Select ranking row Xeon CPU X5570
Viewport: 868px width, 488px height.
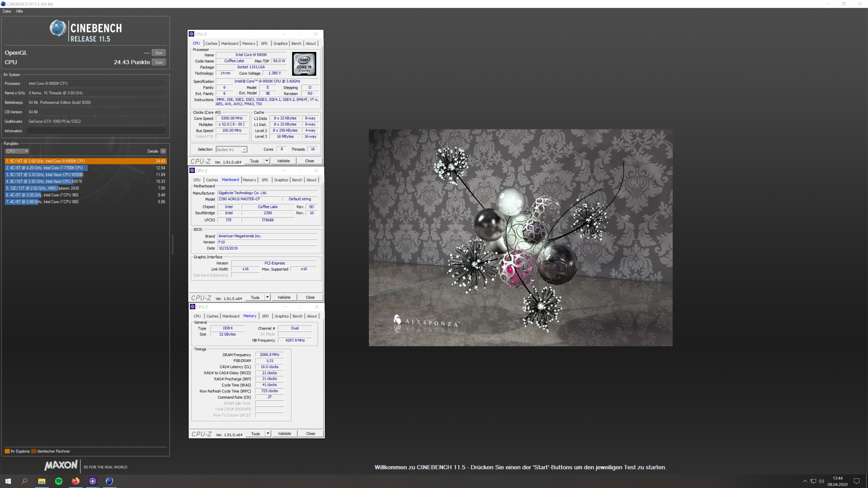point(86,181)
